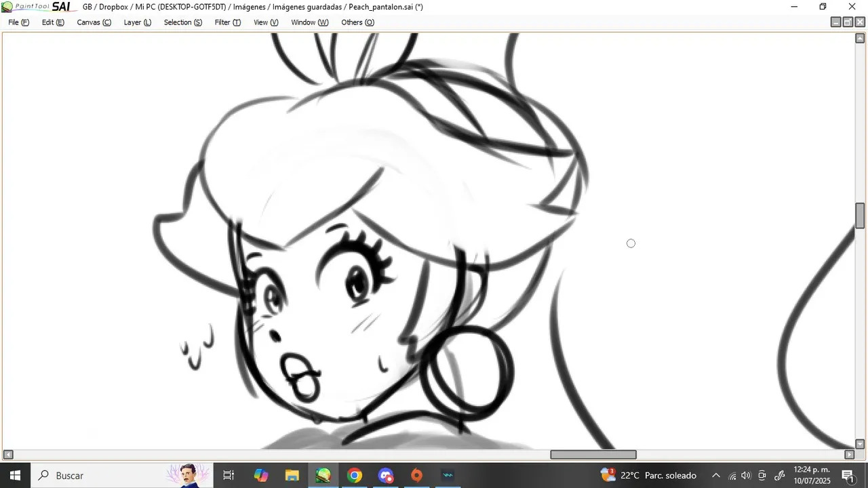Image resolution: width=868 pixels, height=488 pixels.
Task: Open the weather widget showing 22°C
Action: click(649, 475)
